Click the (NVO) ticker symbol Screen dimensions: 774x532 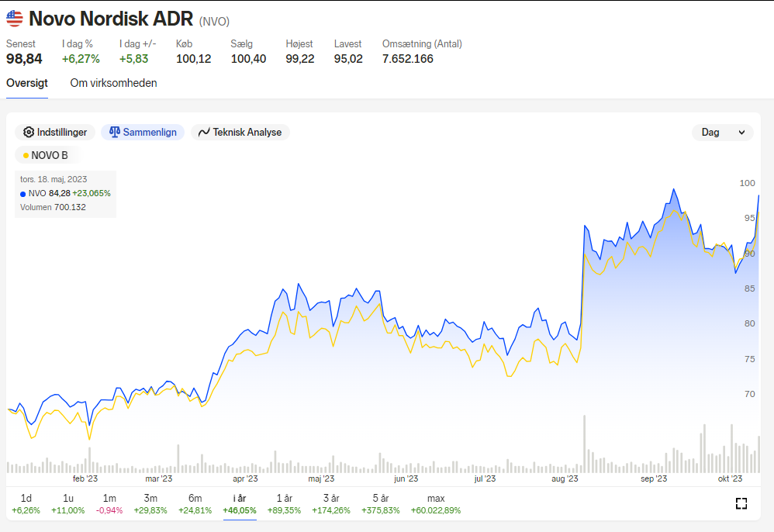click(x=214, y=21)
